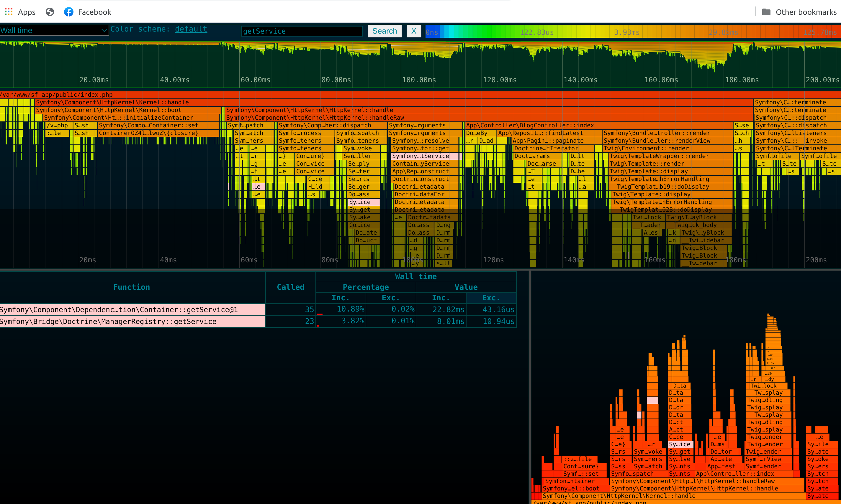Click the Search button
The image size is (841, 504).
384,31
